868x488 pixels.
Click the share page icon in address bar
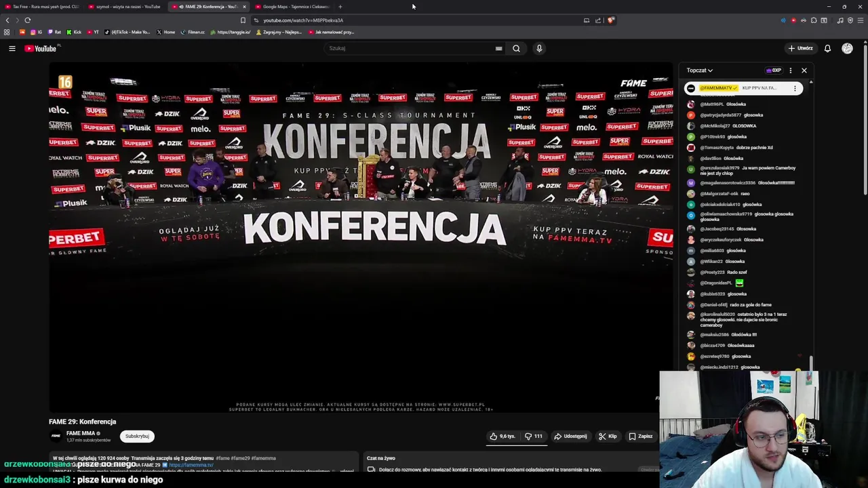point(598,20)
